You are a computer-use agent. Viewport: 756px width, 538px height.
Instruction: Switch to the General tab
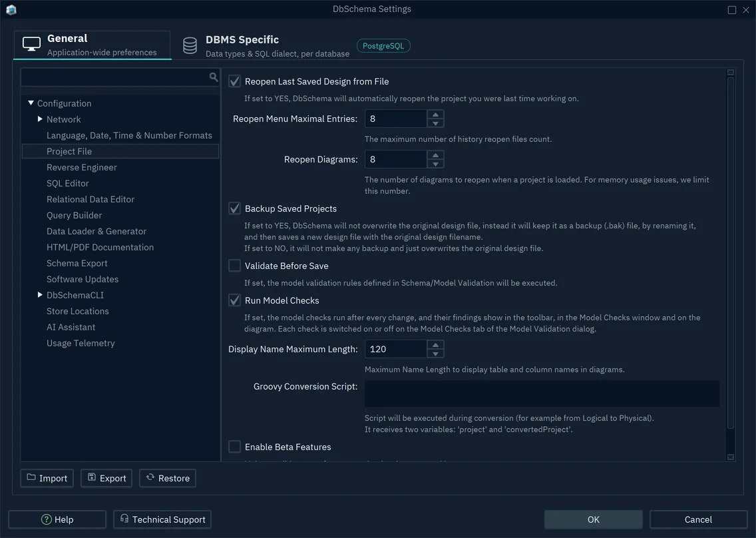tap(92, 45)
